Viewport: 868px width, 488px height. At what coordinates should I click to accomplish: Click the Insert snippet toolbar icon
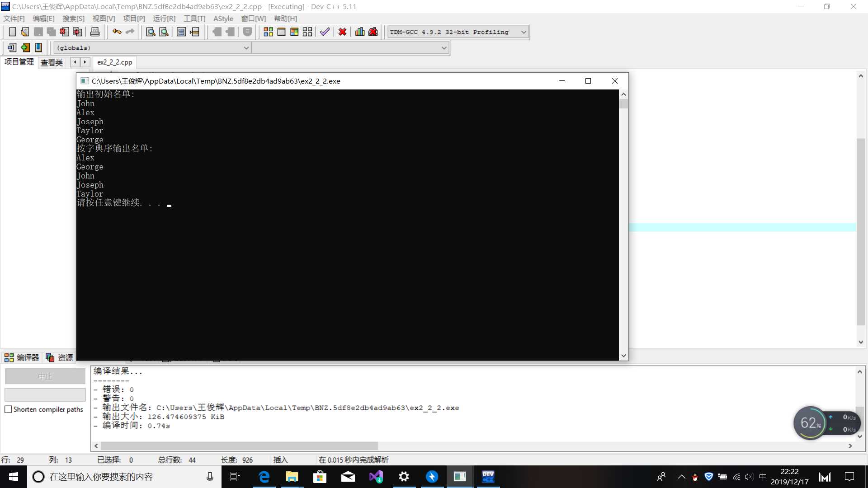pos(12,47)
